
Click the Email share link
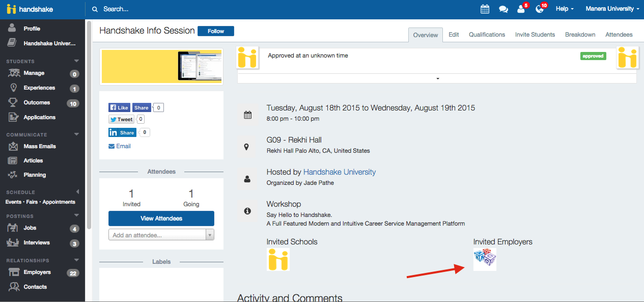point(120,146)
